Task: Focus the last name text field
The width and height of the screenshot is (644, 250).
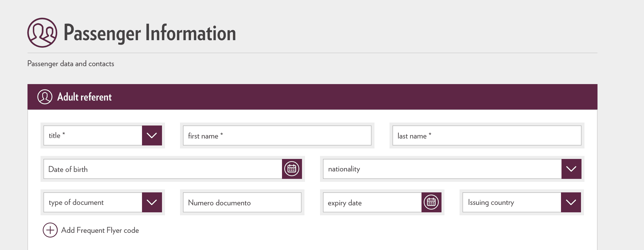Action: [486, 135]
